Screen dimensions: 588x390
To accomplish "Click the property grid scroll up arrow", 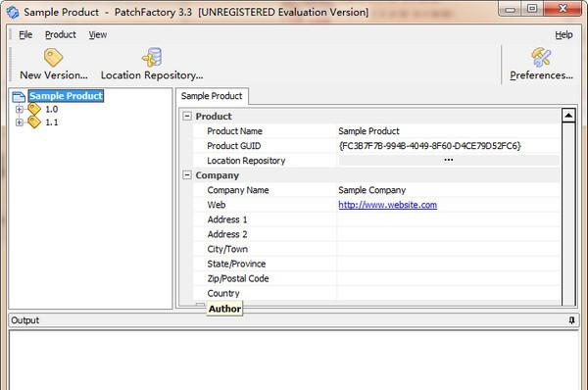I will coord(568,116).
